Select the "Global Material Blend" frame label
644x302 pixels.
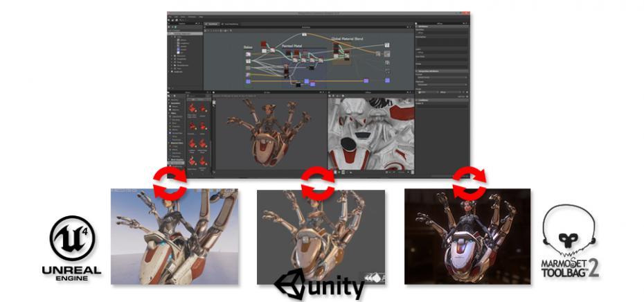point(348,38)
